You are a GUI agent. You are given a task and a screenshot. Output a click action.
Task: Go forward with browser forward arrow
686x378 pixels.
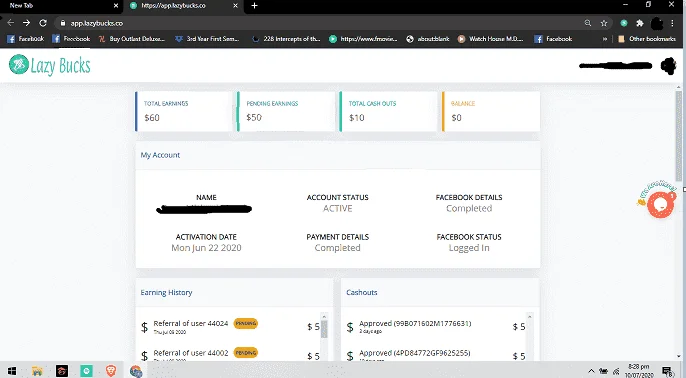[27, 23]
